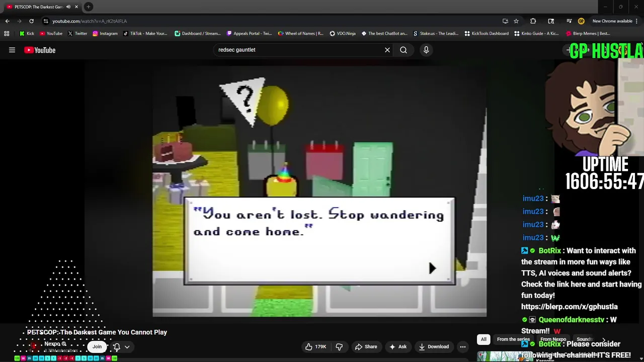View site information icon in address bar
Screen dimensions: 644x362
point(46,21)
